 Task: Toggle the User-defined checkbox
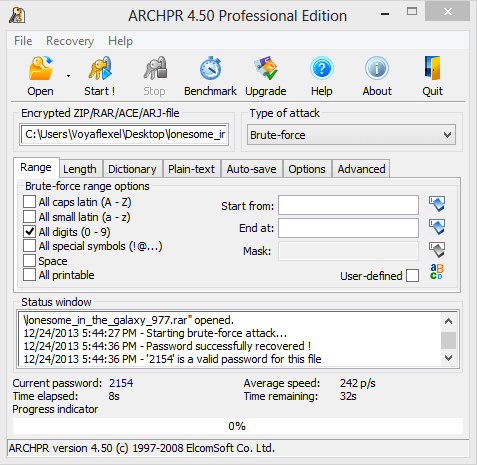[x=413, y=276]
